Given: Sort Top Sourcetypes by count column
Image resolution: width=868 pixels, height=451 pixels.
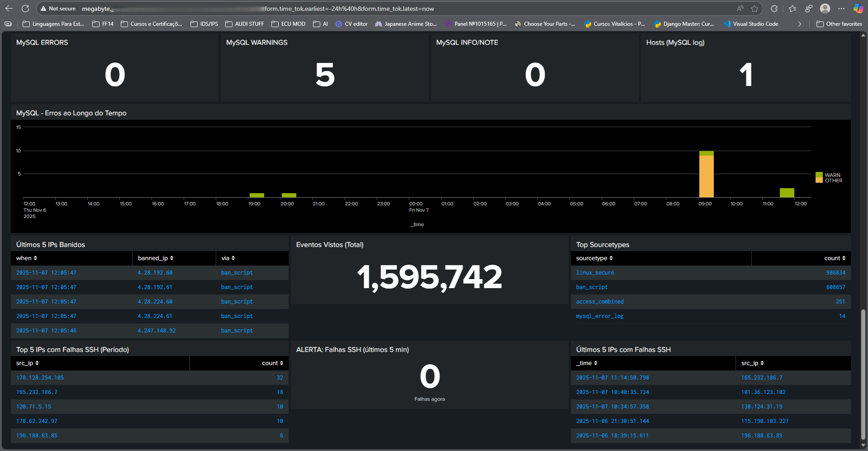Looking at the screenshot, I should point(835,258).
